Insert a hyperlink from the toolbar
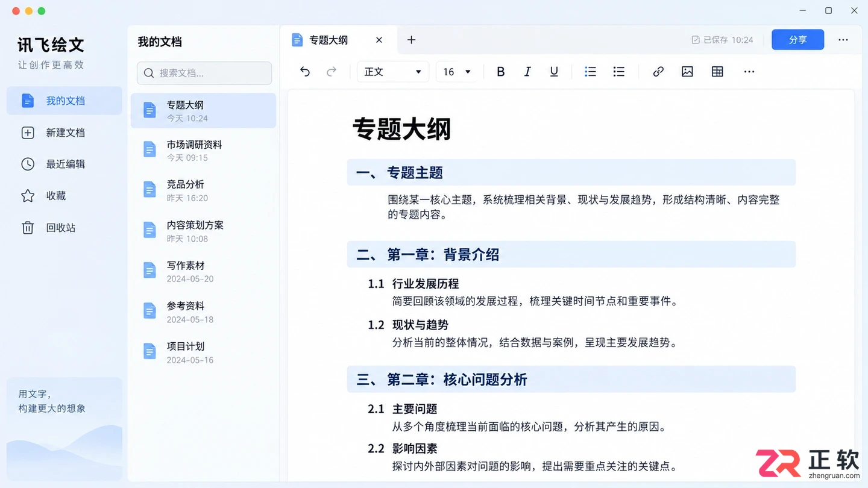 658,72
